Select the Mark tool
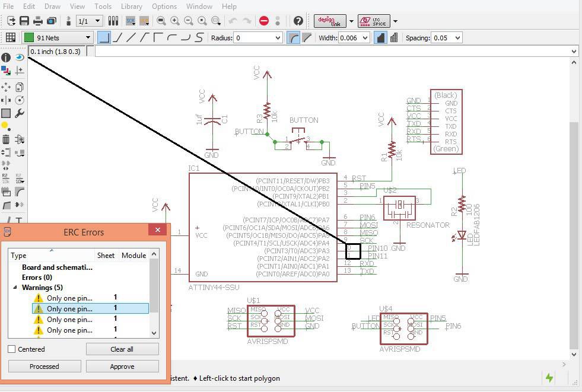Viewport: 582px width, 392px height. point(20,71)
